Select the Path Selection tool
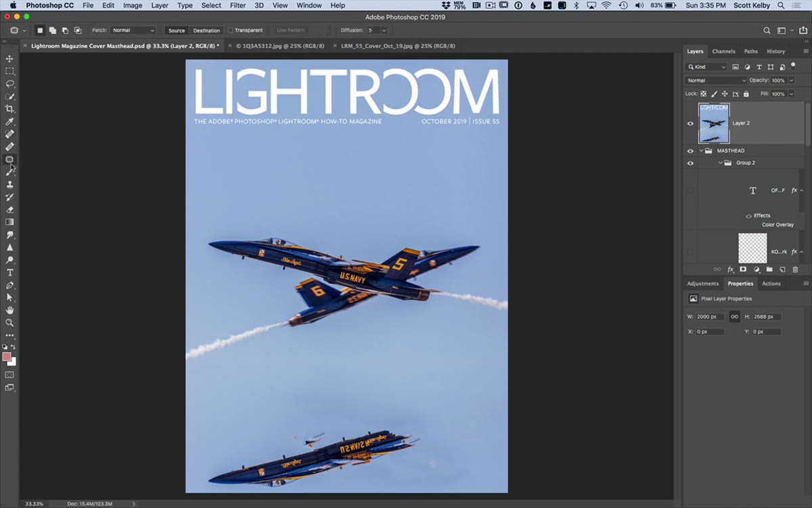The image size is (812, 508). coord(9,297)
